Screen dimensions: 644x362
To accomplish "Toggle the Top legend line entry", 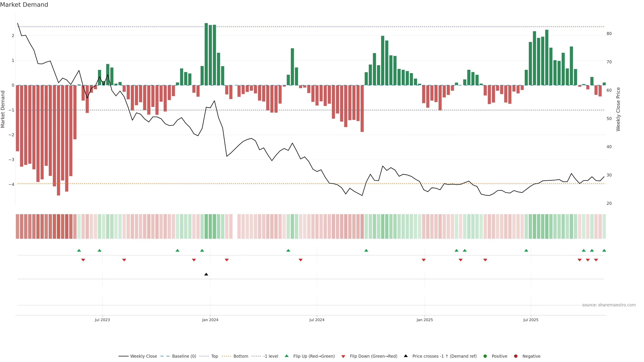I will [214, 356].
